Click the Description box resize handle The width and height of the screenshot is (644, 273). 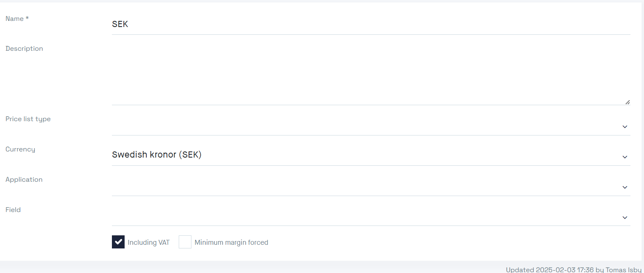point(628,102)
